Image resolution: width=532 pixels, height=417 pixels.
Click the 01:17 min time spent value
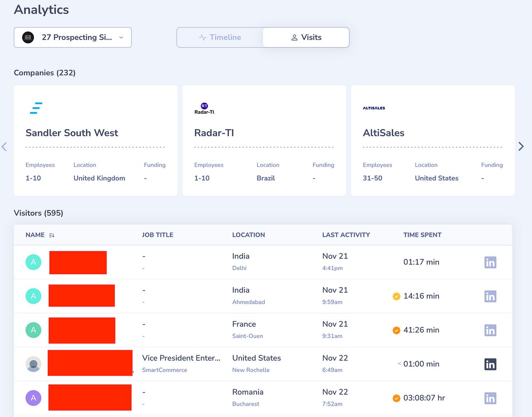[x=421, y=262]
